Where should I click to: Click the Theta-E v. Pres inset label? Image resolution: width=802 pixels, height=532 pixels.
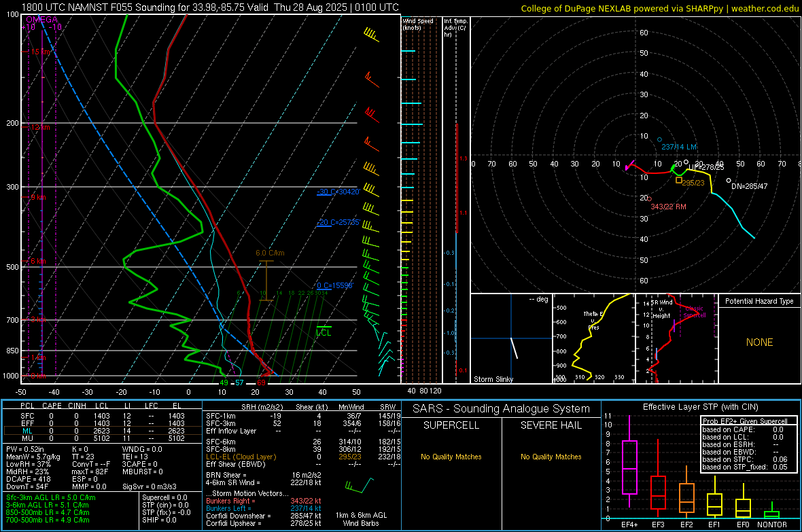pyautogui.click(x=593, y=320)
